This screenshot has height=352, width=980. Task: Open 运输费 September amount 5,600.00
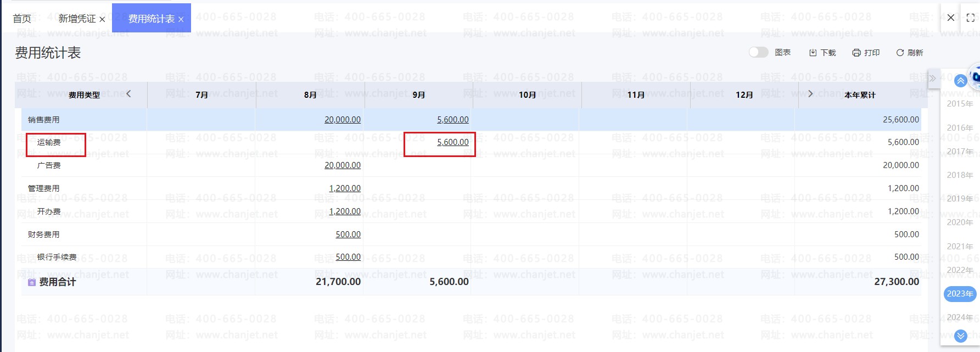tap(452, 142)
